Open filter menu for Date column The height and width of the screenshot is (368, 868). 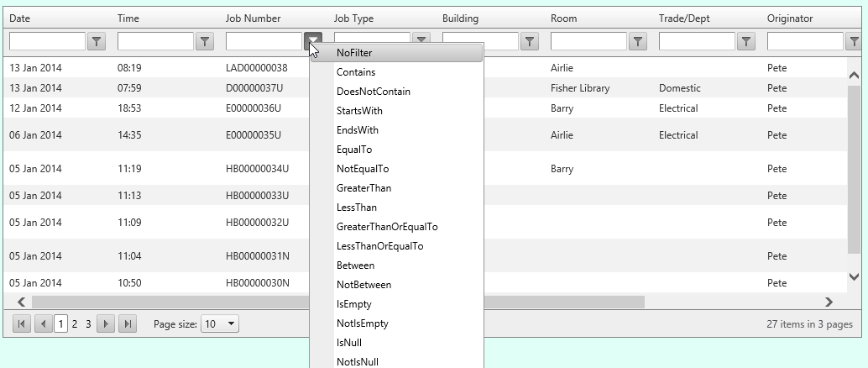click(97, 41)
